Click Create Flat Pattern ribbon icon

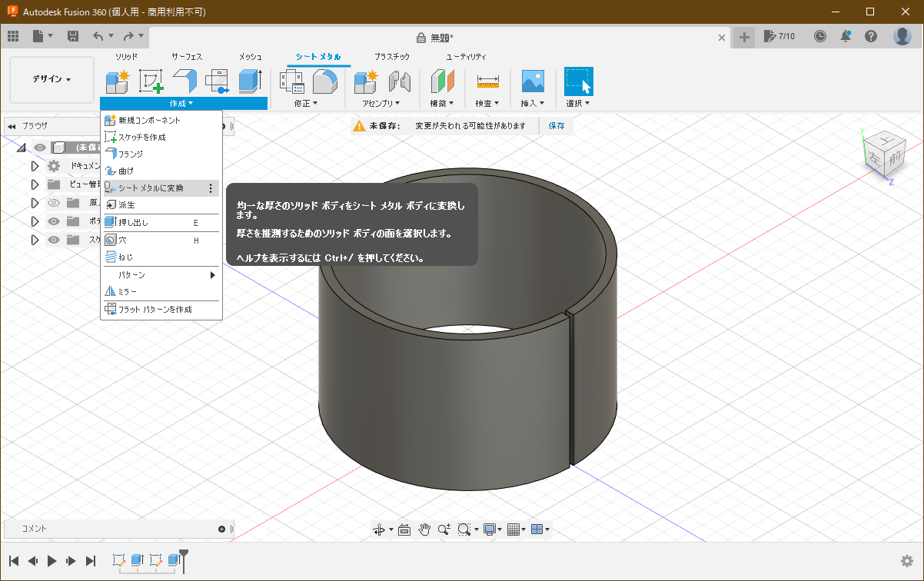point(218,81)
